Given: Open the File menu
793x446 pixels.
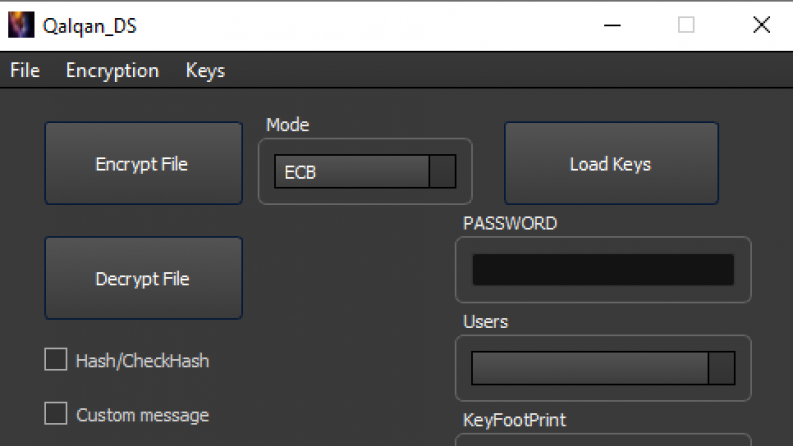Looking at the screenshot, I should (x=25, y=70).
